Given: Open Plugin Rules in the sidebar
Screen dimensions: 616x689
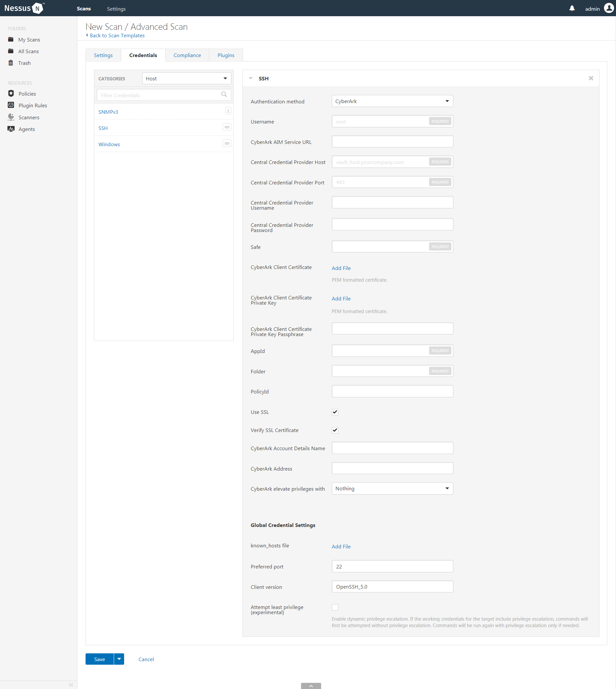Looking at the screenshot, I should click(32, 105).
